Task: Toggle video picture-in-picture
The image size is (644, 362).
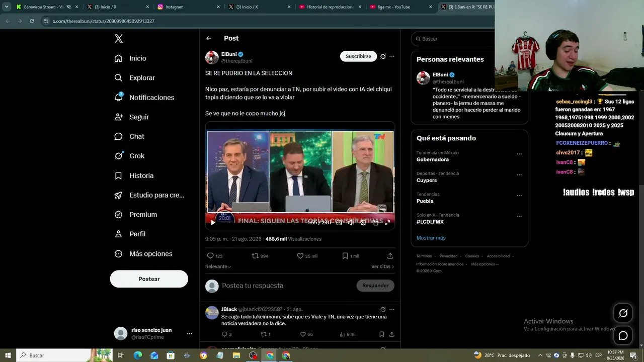Action: (375, 222)
